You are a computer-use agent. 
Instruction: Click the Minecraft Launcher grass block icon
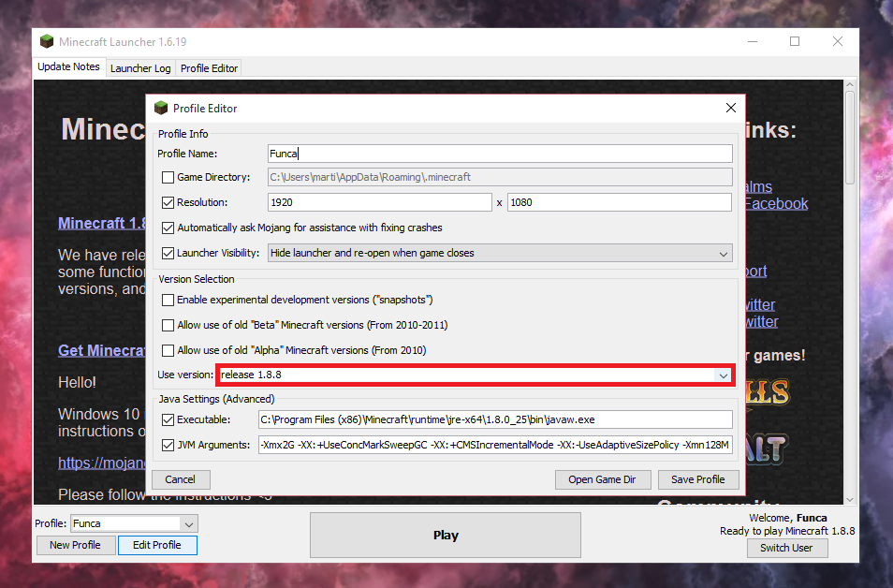pyautogui.click(x=46, y=41)
